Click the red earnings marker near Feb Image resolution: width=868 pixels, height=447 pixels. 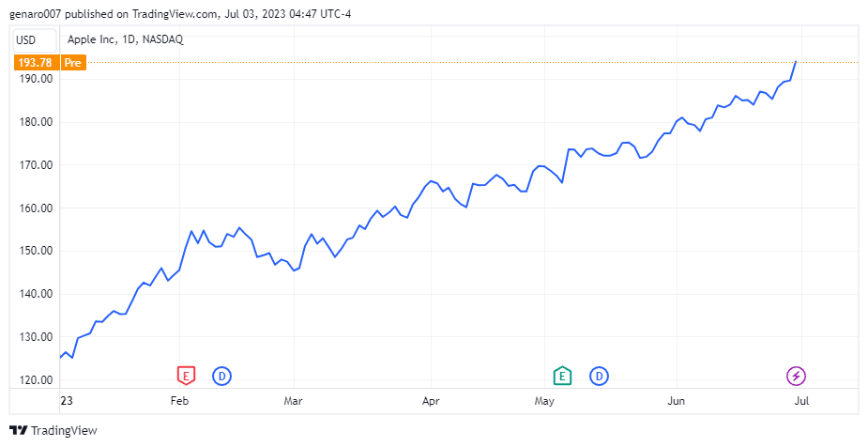[186, 377]
